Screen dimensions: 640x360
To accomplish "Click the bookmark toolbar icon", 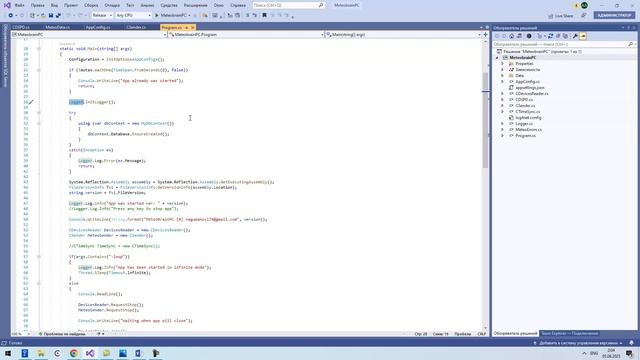I will pyautogui.click(x=264, y=16).
